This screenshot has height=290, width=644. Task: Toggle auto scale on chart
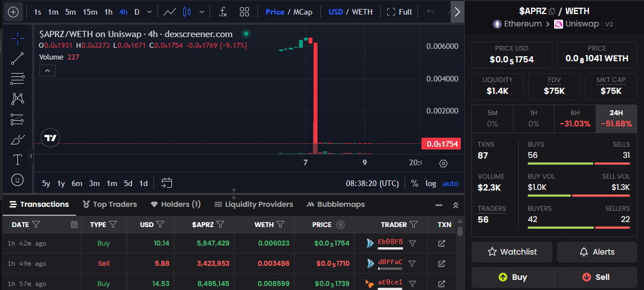(x=450, y=184)
